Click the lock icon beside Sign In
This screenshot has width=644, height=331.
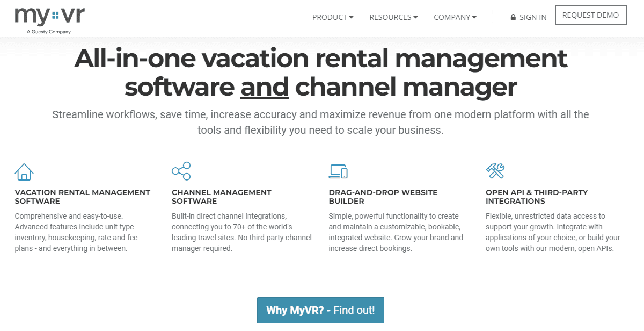513,17
